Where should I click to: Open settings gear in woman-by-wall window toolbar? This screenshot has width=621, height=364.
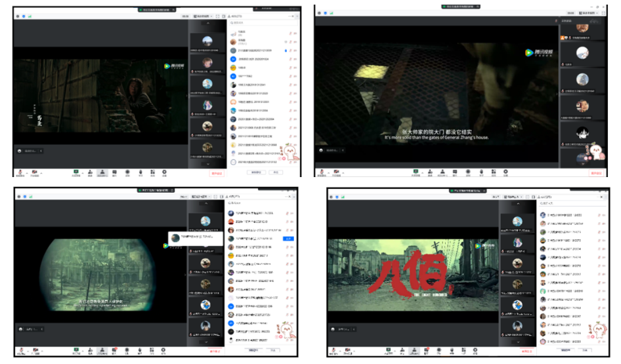pos(164,172)
